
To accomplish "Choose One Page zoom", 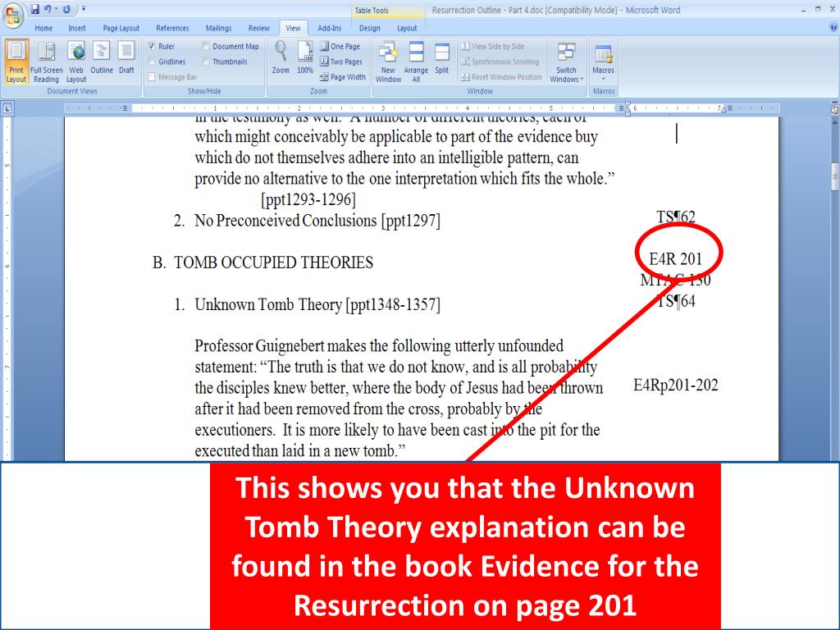I will pos(340,47).
